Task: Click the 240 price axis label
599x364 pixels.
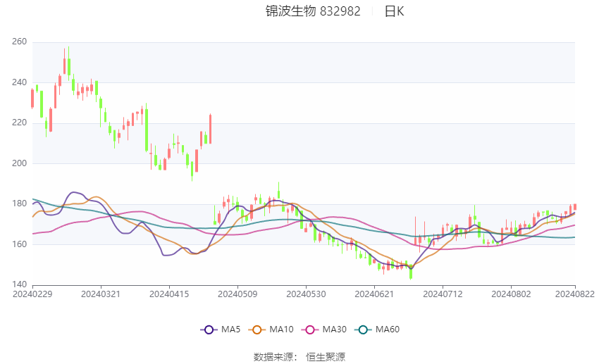Action: pyautogui.click(x=20, y=82)
